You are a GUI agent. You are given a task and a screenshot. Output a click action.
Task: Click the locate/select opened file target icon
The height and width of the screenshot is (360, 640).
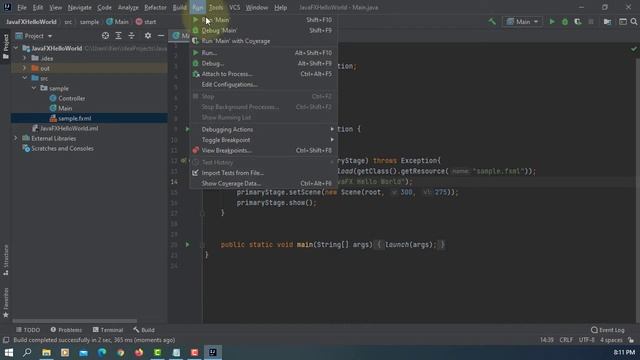pyautogui.click(x=105, y=36)
